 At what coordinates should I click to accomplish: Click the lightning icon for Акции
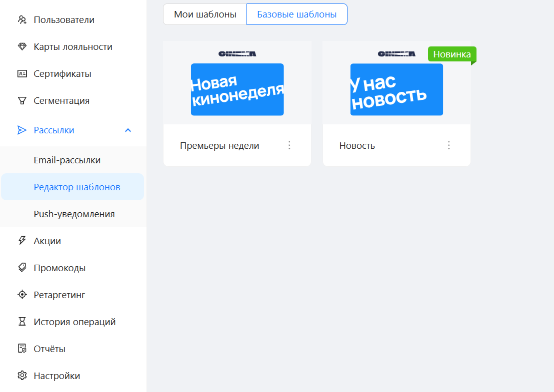click(x=22, y=241)
